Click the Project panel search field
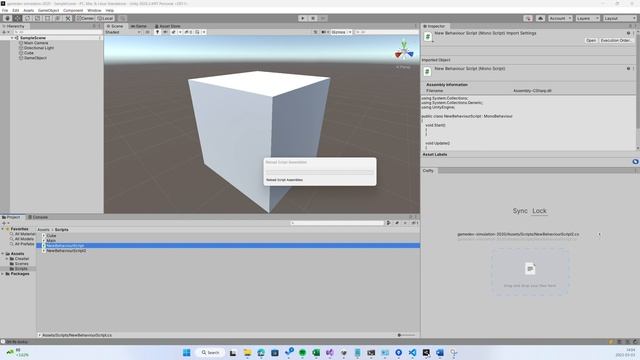The height and width of the screenshot is (360, 640). [337, 223]
